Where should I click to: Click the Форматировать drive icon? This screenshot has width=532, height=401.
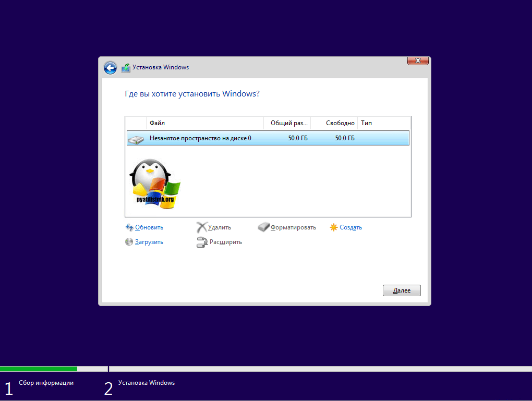coord(264,227)
